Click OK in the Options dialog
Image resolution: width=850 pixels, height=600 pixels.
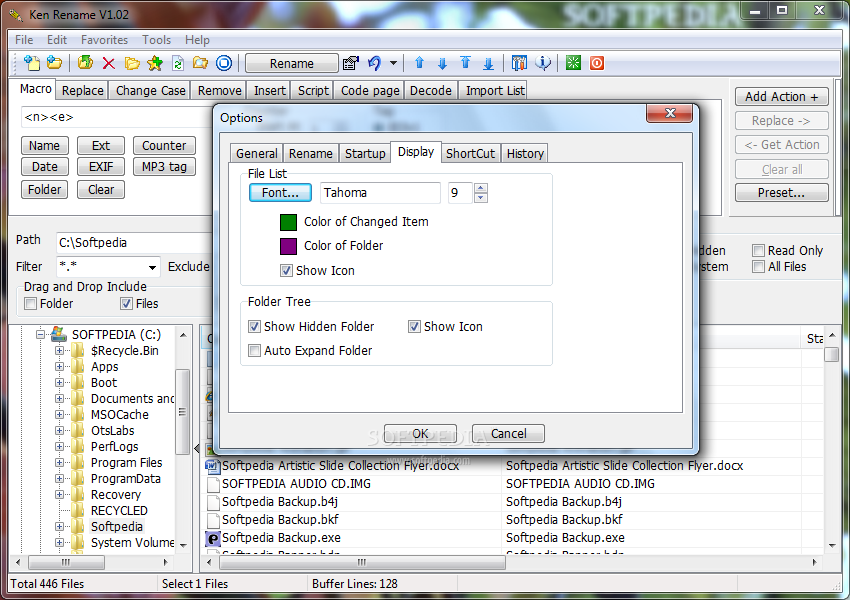420,434
